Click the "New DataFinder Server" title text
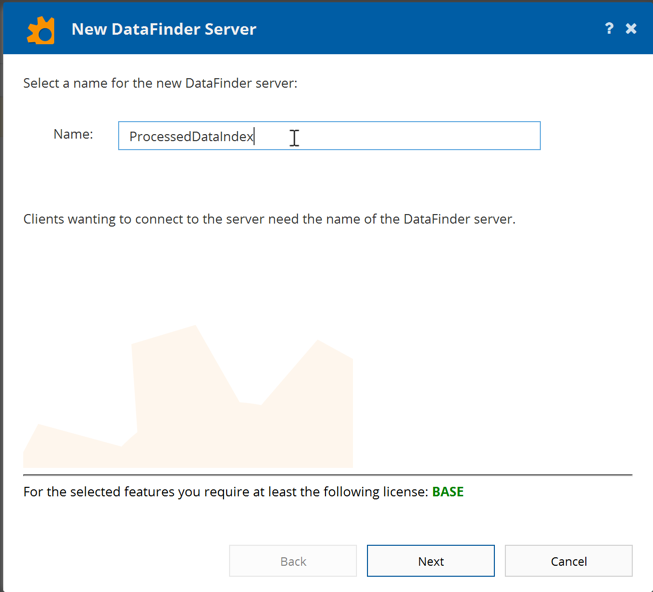The height and width of the screenshot is (592, 653). tap(164, 29)
